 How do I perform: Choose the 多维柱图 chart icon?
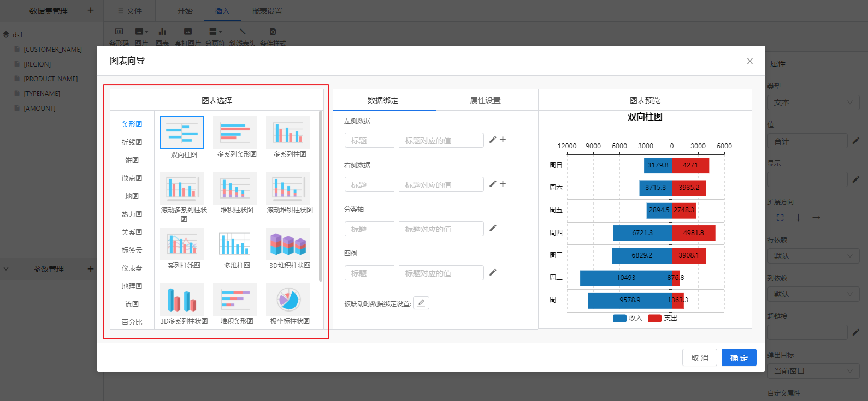(235, 244)
